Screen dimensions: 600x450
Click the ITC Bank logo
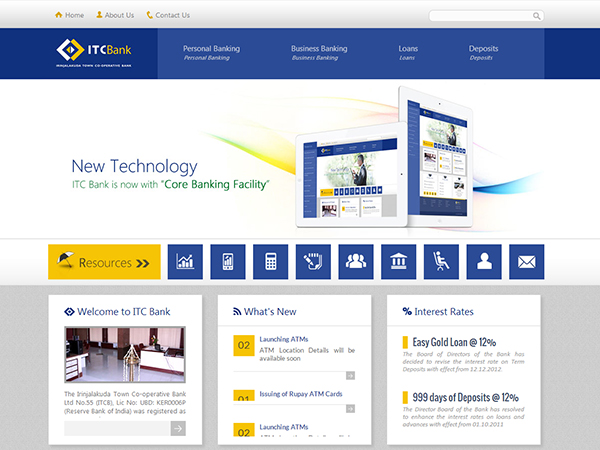[x=94, y=50]
